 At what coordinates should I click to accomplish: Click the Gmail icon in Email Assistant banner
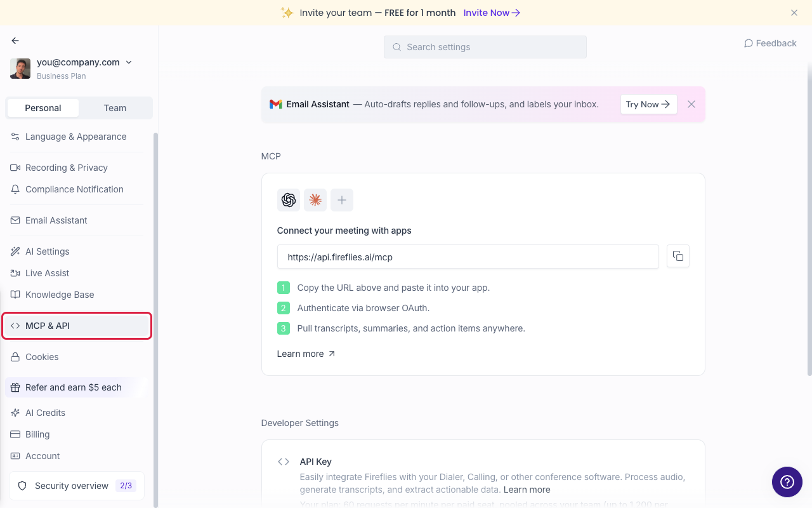point(275,104)
